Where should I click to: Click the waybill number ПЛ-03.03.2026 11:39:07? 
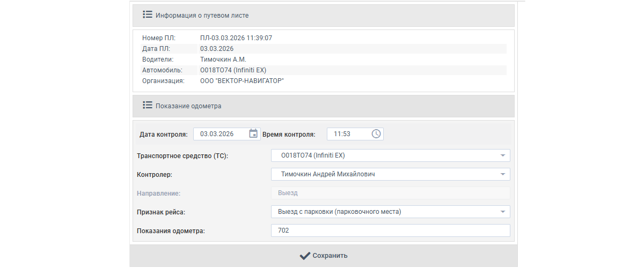[x=236, y=38]
